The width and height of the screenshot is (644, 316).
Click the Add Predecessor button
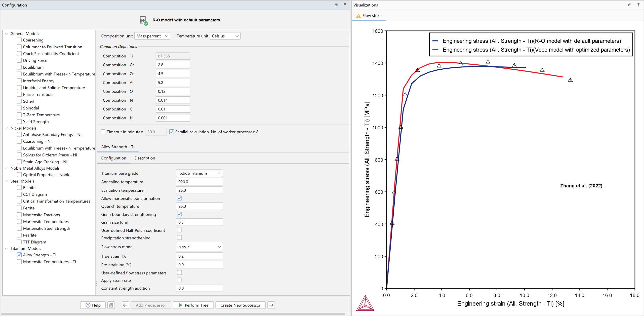[151, 305]
